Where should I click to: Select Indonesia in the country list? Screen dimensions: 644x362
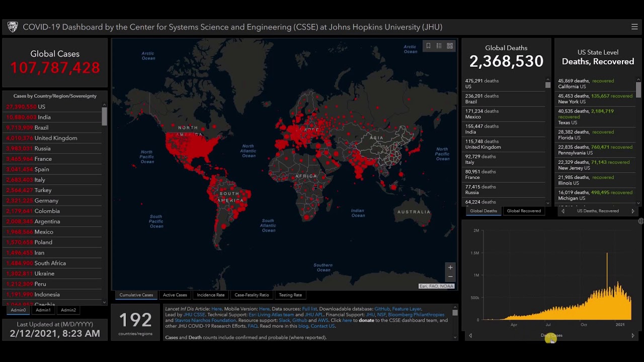(x=52, y=294)
